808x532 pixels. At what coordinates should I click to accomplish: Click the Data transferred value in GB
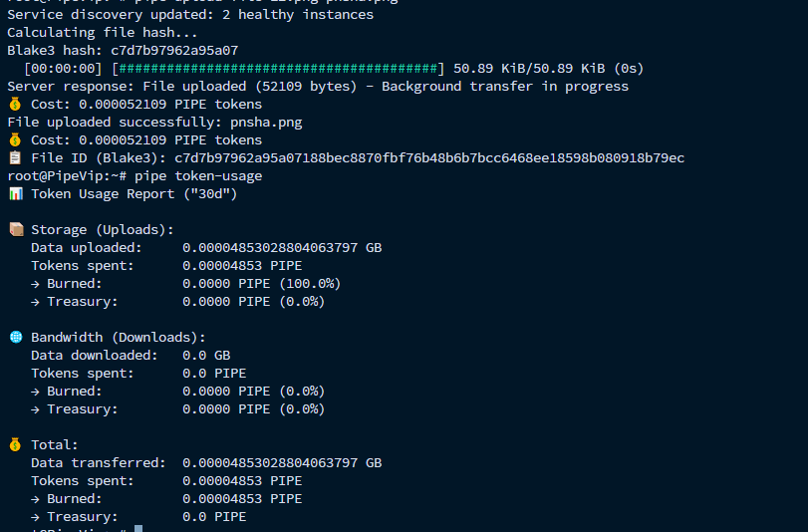tap(282, 463)
